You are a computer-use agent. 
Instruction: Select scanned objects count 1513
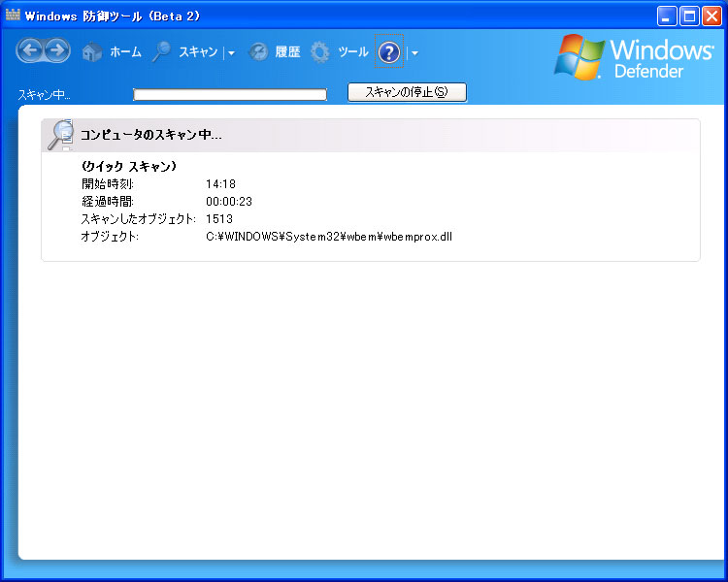(x=219, y=218)
